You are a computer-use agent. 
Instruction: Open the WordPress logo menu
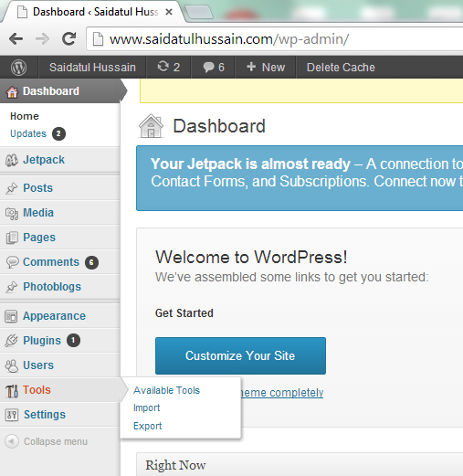coord(18,68)
